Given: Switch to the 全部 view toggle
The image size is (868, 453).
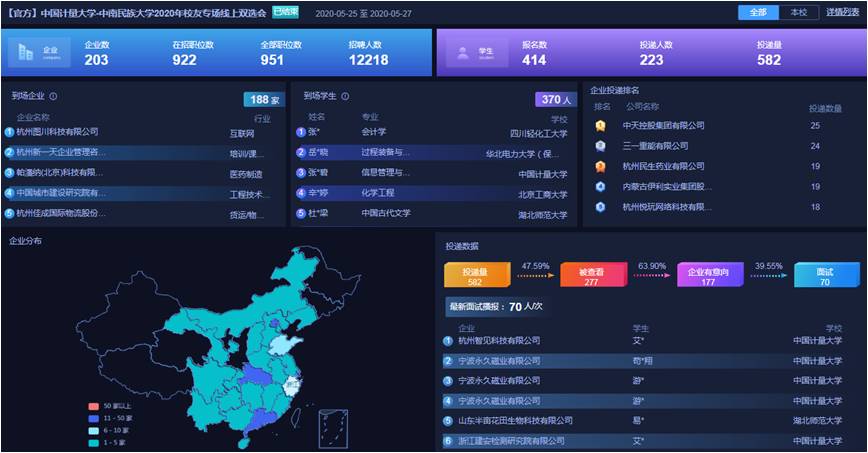Looking at the screenshot, I should (757, 13).
